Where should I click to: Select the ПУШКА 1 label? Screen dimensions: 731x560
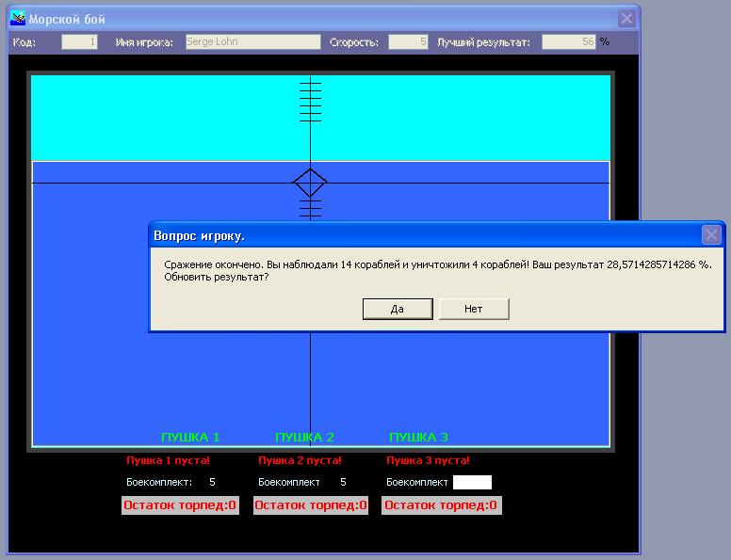190,438
